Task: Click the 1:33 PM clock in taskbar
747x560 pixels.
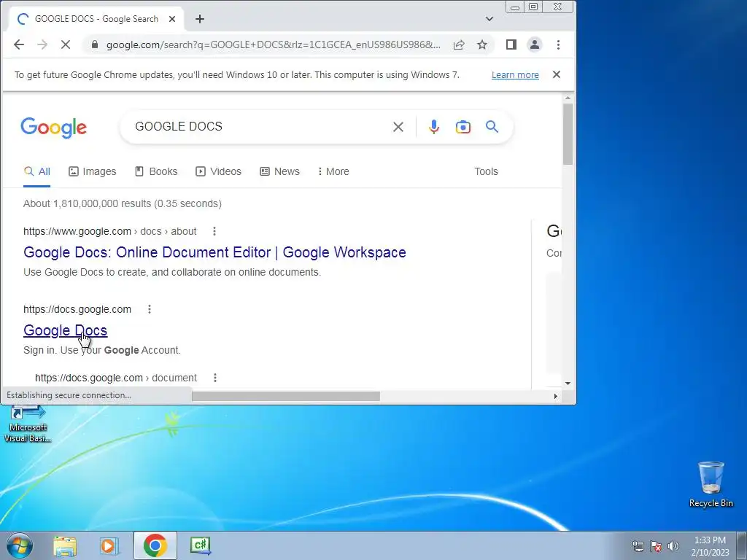Action: [x=710, y=546]
